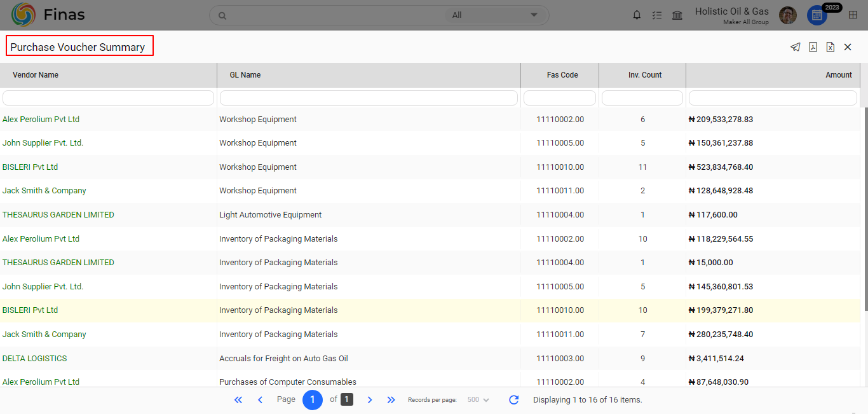
Task: Sort by Fas Code column header
Action: pos(562,75)
